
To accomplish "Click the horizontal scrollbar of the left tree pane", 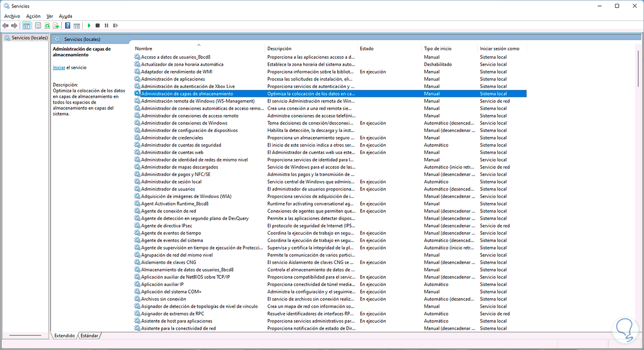I will tap(25, 336).
